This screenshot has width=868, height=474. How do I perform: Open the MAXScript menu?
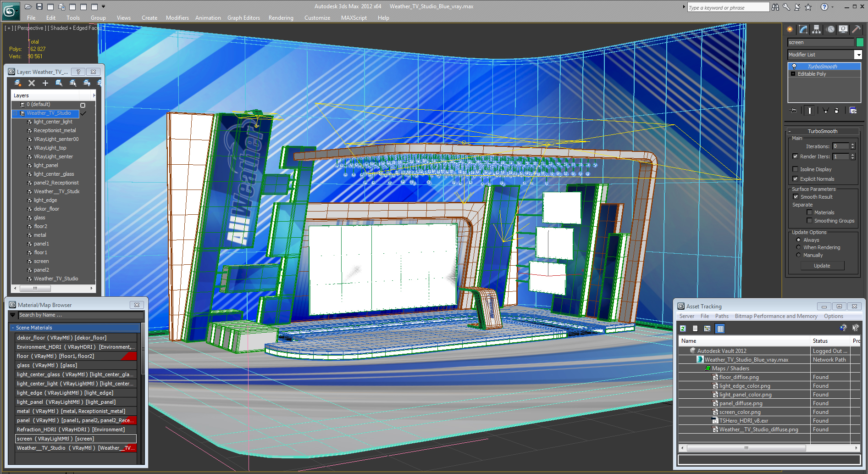click(354, 18)
